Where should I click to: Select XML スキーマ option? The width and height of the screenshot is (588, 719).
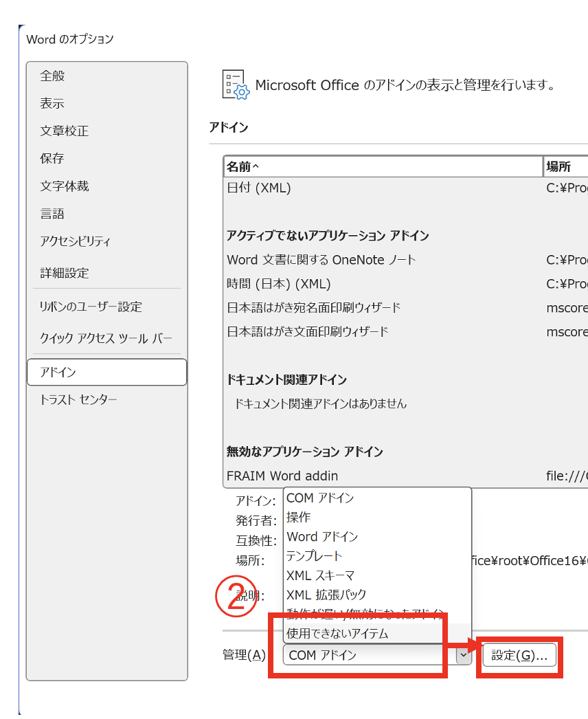pyautogui.click(x=320, y=575)
